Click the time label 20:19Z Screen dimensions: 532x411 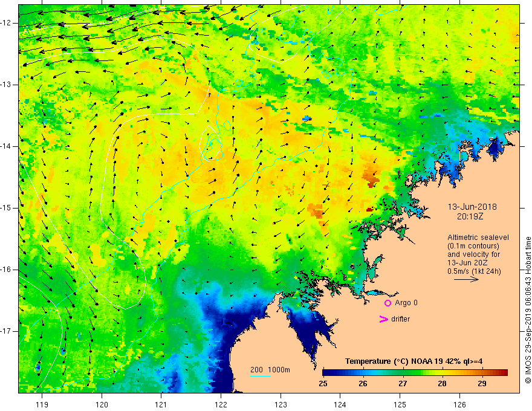point(470,216)
